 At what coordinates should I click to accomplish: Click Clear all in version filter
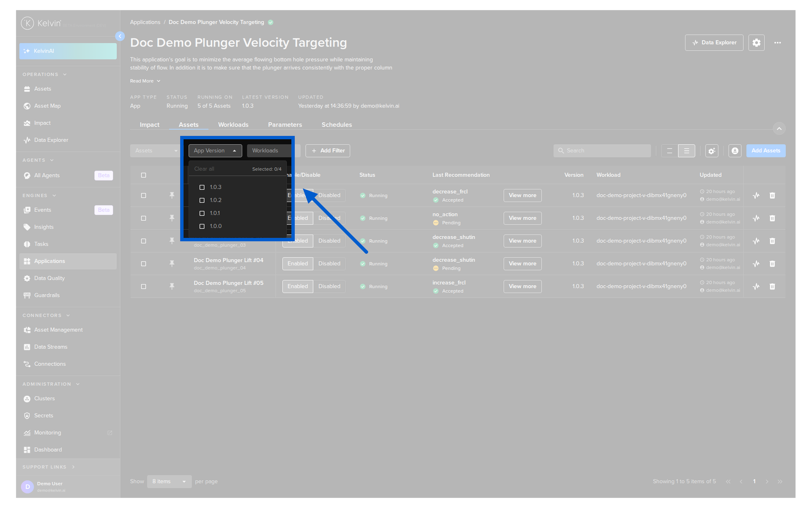coord(204,169)
